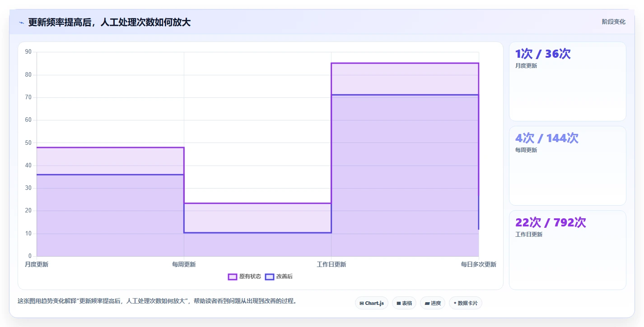The image size is (644, 327).
Task: Click the 每周更新 x-axis label
Action: pos(184,264)
